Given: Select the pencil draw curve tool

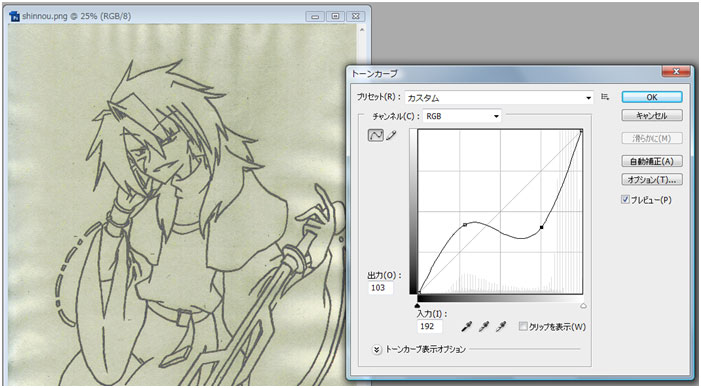Looking at the screenshot, I should pyautogui.click(x=391, y=135).
